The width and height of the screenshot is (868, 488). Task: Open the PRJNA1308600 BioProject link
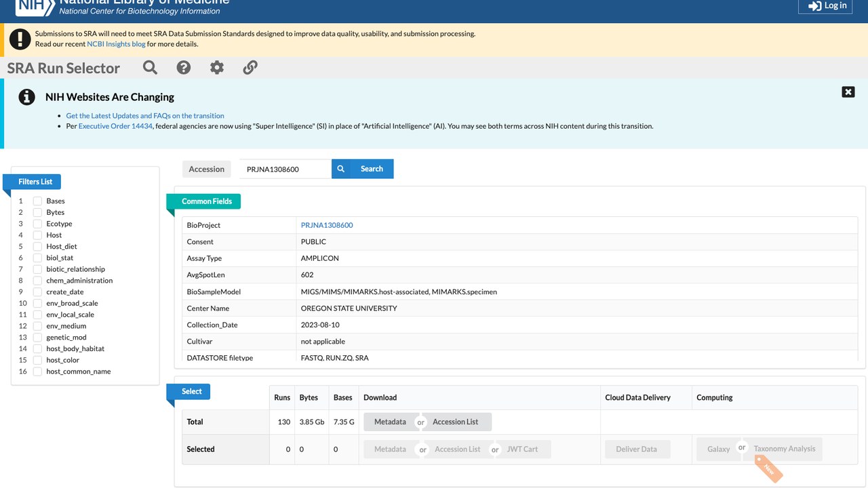(x=327, y=225)
